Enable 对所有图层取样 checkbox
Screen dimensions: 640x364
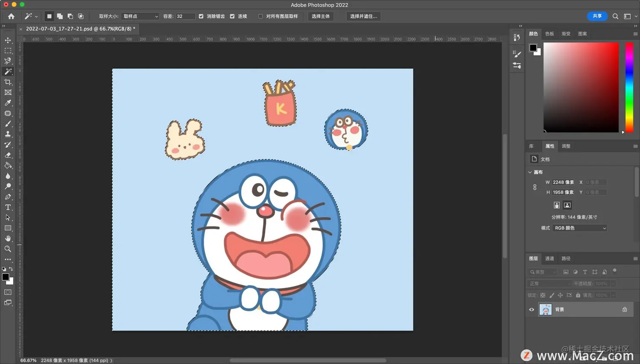[x=260, y=16]
